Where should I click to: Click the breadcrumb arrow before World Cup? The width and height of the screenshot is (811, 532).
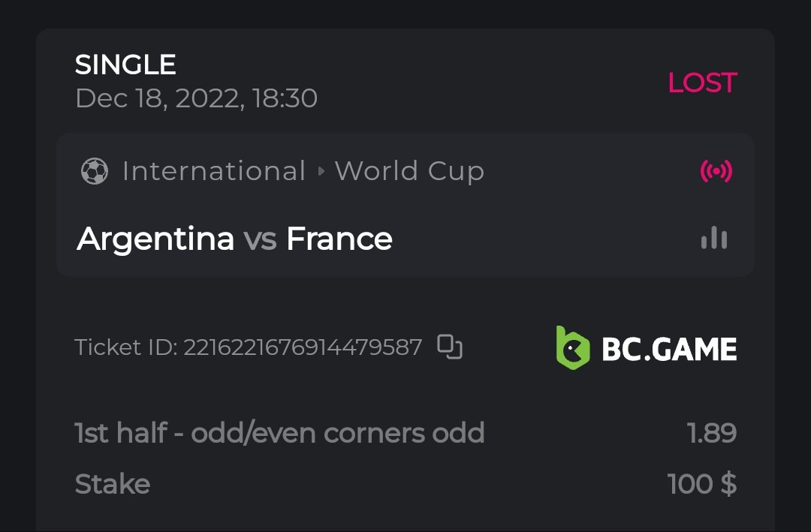321,172
